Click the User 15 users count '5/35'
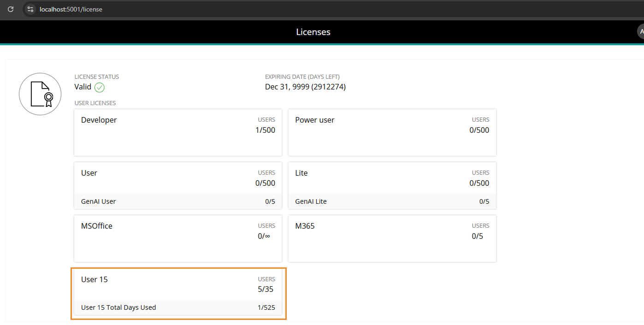Screen dimensions: 644x325 [266, 290]
